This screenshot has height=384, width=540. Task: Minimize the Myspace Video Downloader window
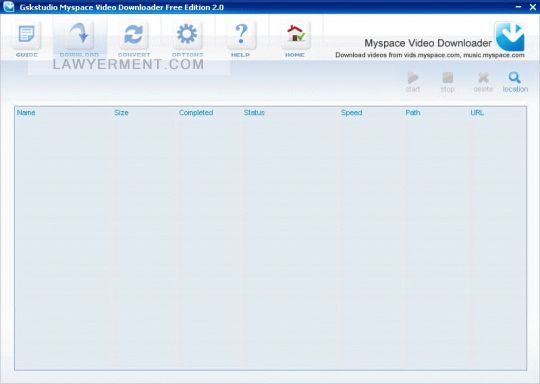click(518, 7)
